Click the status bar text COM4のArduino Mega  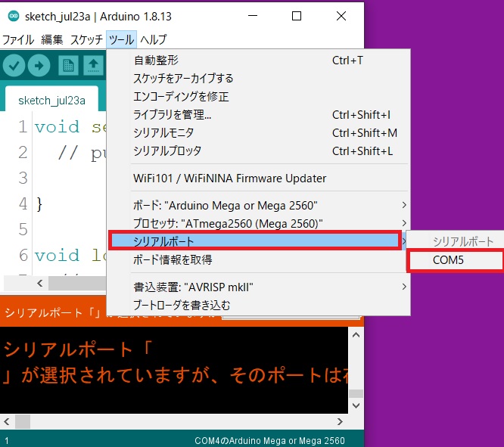269,440
